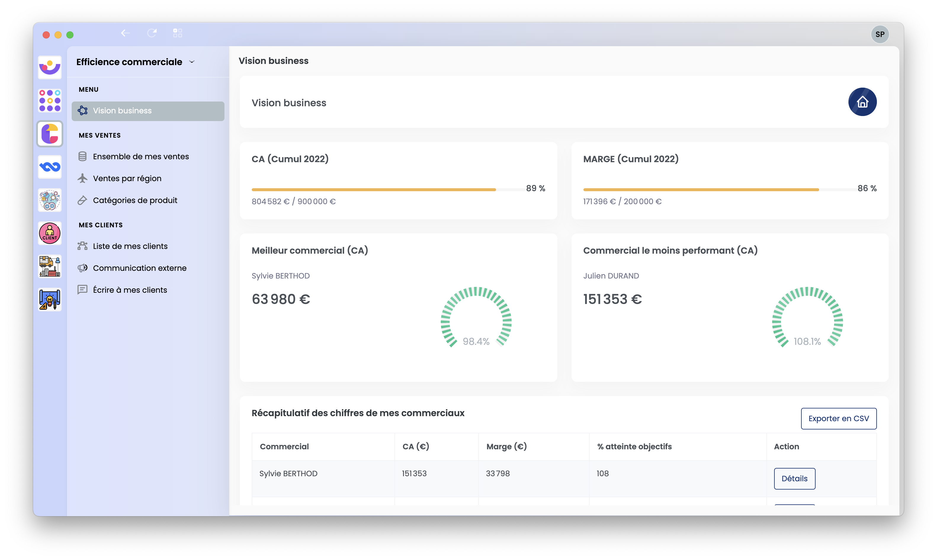Open Communication externe
937x560 pixels.
[x=140, y=268]
